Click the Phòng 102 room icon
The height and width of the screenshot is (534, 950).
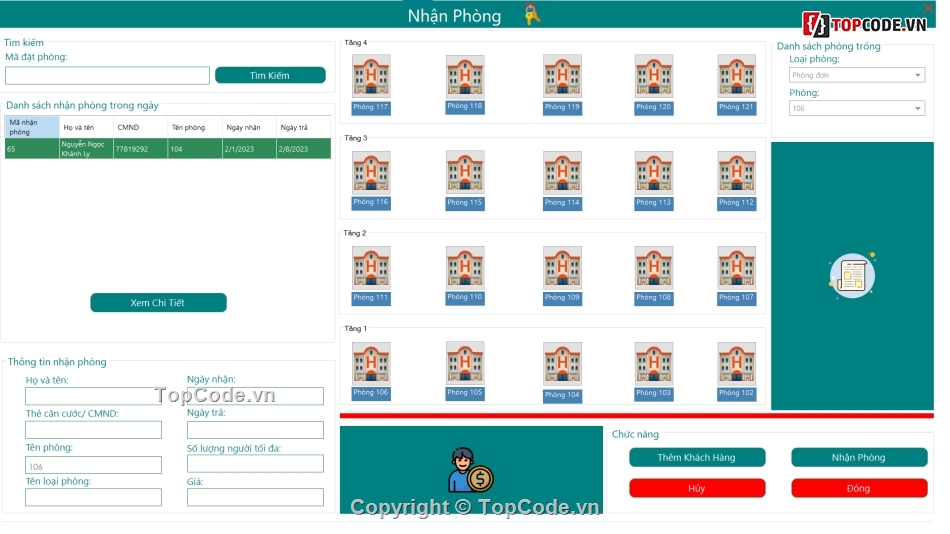tap(736, 363)
